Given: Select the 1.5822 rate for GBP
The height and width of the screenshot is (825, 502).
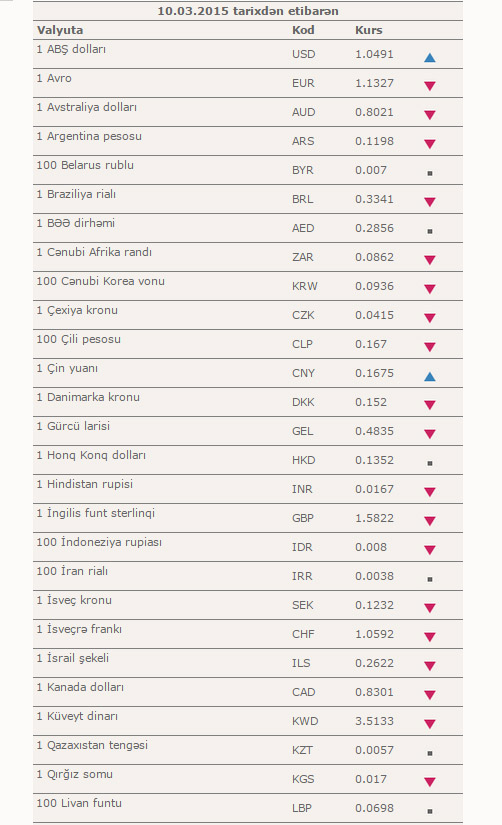Looking at the screenshot, I should 374,518.
